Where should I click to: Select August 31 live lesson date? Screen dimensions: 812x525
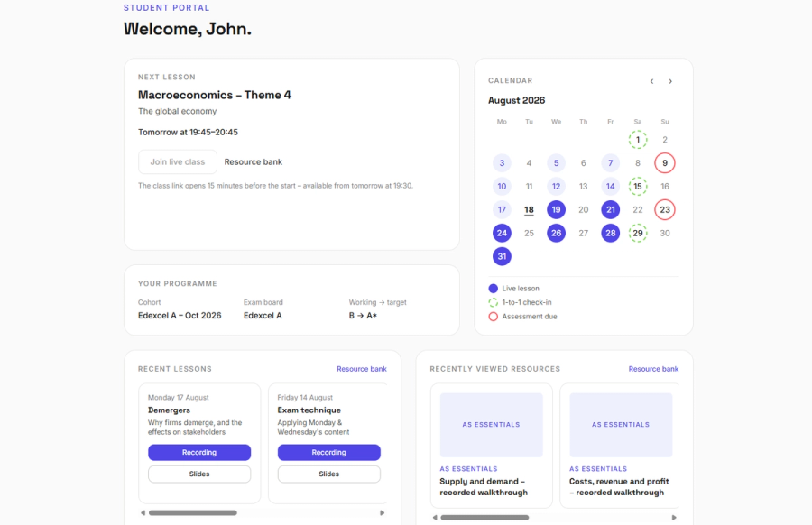click(502, 256)
